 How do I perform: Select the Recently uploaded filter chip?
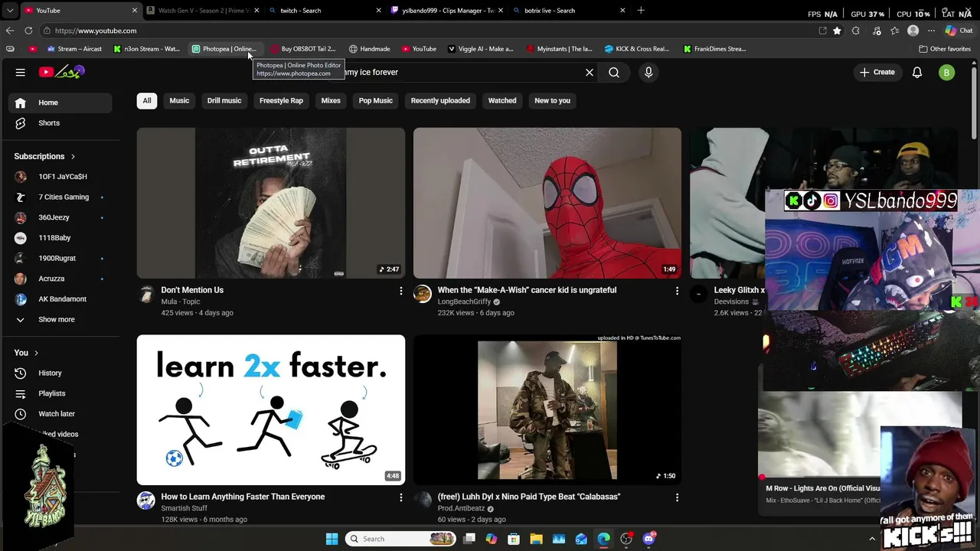tap(440, 100)
